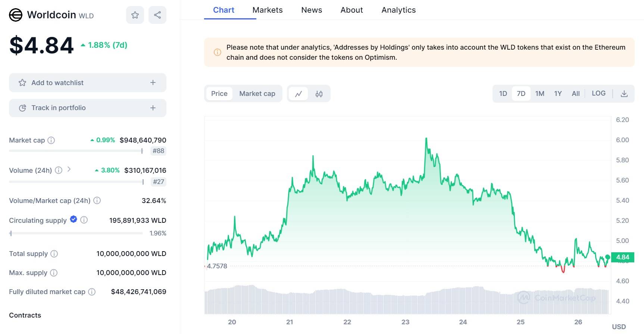Select the 1M time range
Image resolution: width=644 pixels, height=334 pixels.
(x=540, y=94)
